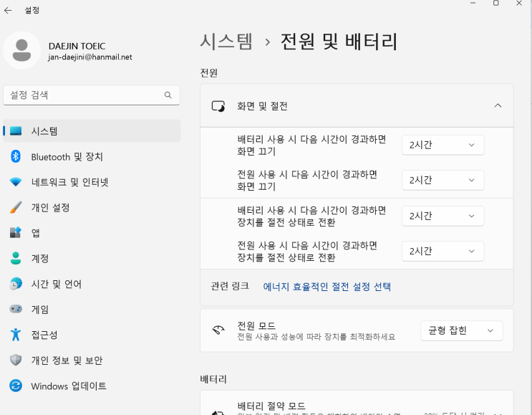Select 게임 in the sidebar
Viewport: 532px width, 415px height.
point(39,310)
